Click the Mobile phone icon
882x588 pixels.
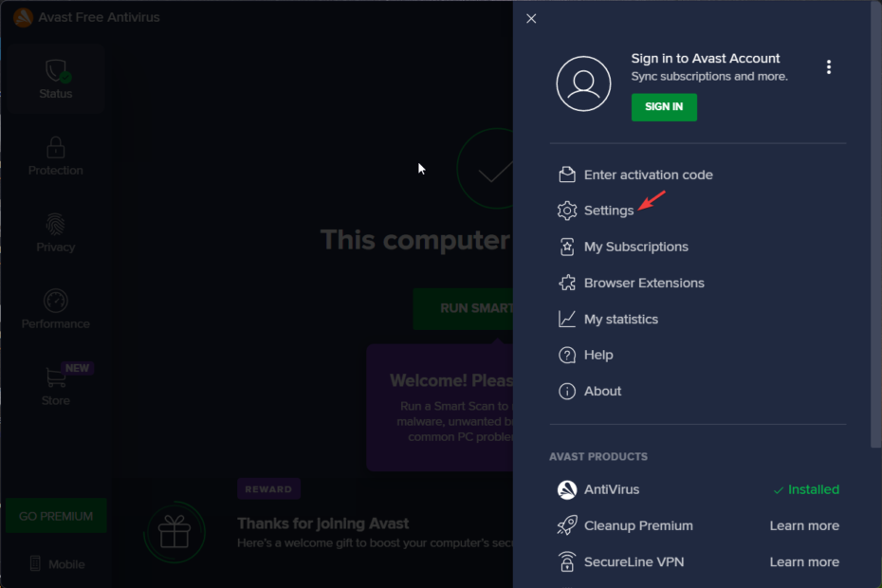[35, 563]
